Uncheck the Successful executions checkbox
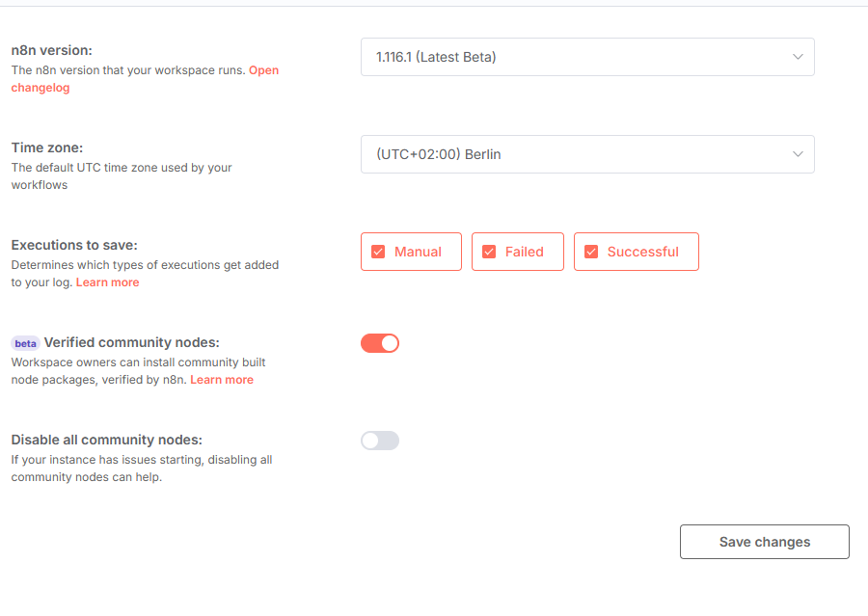The height and width of the screenshot is (616, 868). point(591,252)
